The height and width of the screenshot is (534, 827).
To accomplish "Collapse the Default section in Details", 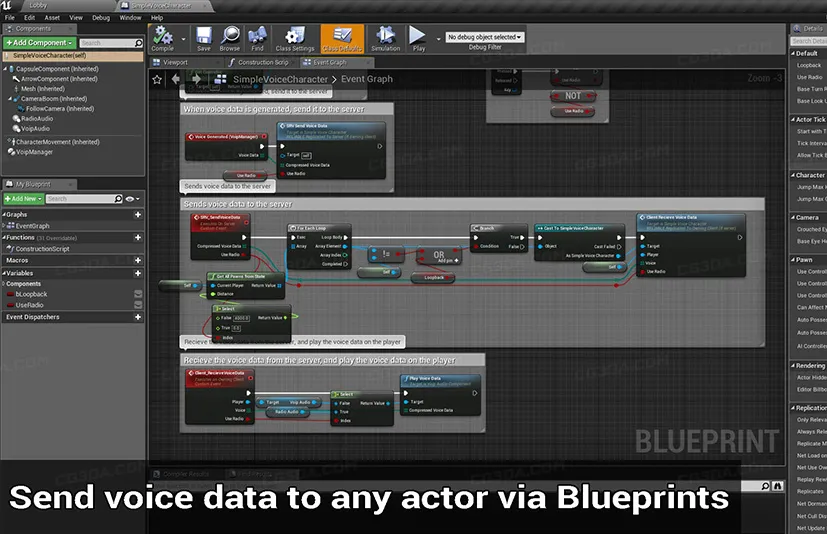I will [x=793, y=53].
